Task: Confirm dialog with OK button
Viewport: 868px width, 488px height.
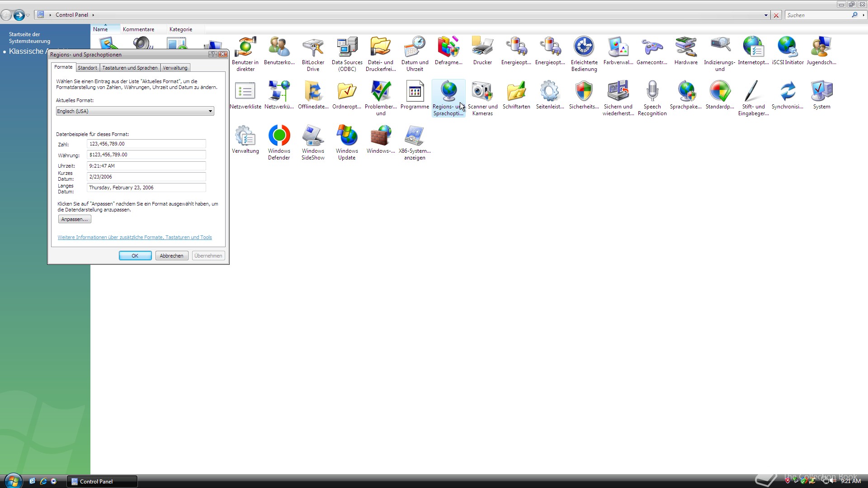Action: [135, 256]
